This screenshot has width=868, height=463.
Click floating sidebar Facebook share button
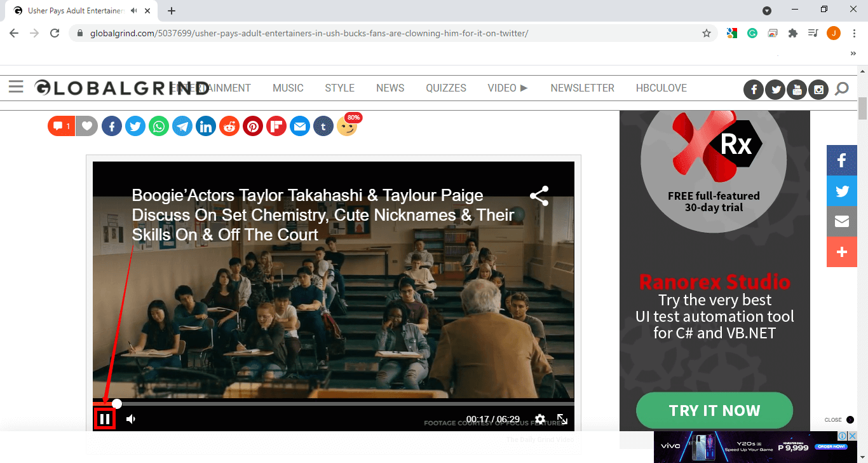pos(842,160)
